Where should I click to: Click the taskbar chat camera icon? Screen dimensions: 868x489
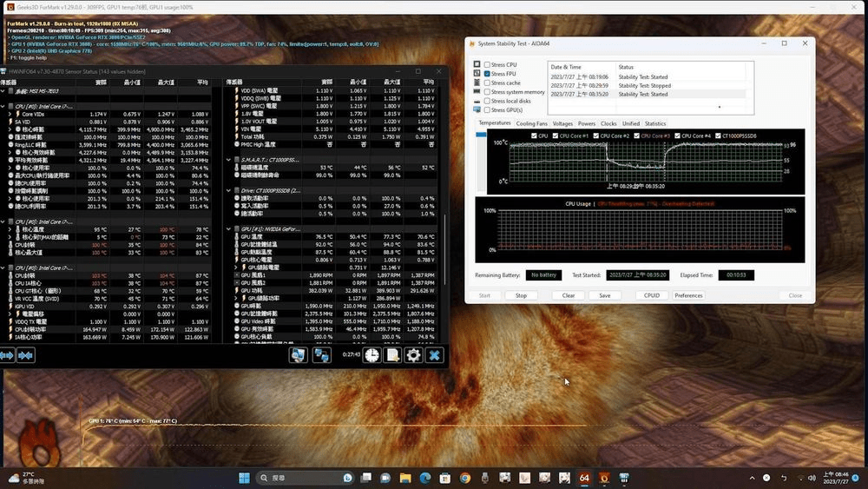[385, 478]
